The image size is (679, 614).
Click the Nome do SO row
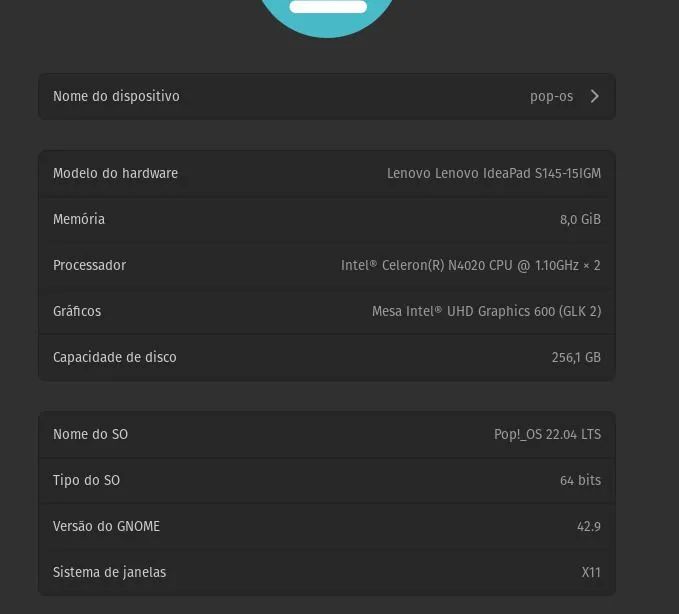click(327, 434)
